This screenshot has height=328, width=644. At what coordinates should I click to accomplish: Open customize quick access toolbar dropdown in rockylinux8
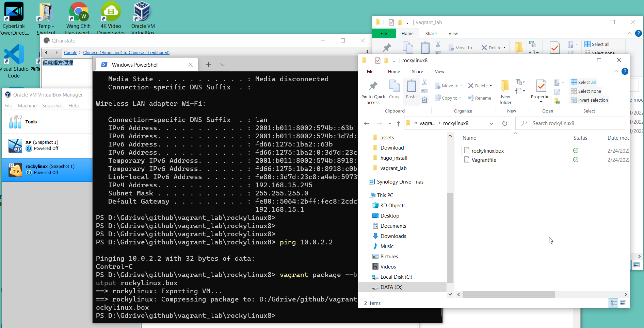(394, 61)
